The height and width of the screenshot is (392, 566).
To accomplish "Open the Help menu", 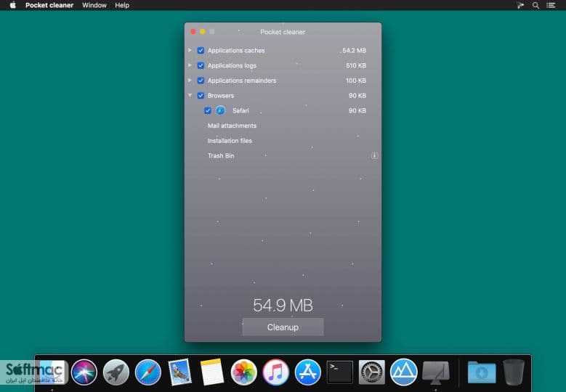I will [122, 5].
